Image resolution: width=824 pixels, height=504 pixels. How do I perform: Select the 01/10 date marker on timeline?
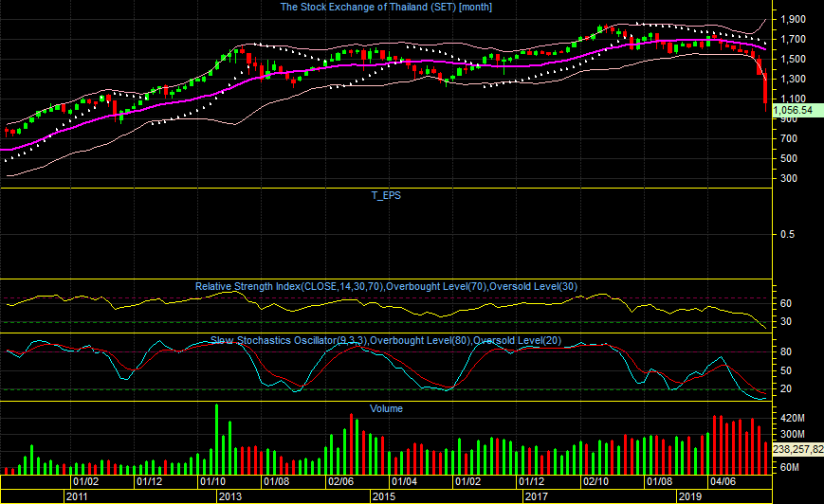212,481
